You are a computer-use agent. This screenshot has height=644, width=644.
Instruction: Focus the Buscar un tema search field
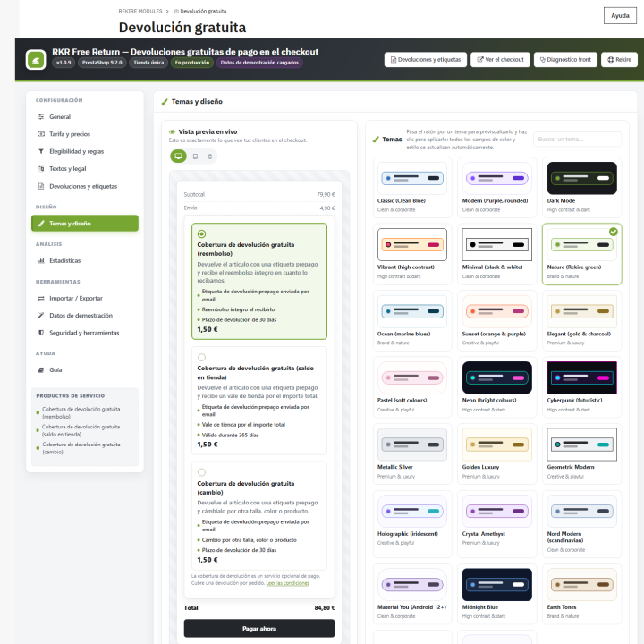[578, 140]
